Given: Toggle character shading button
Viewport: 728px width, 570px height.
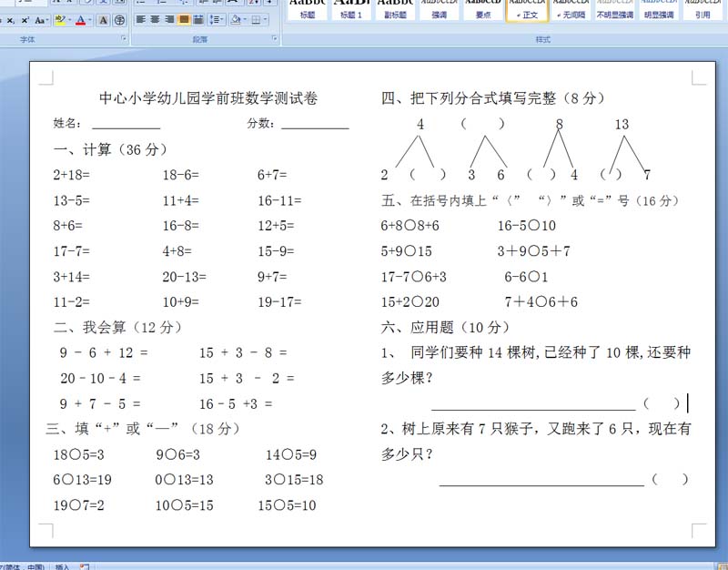Looking at the screenshot, I should 103,20.
